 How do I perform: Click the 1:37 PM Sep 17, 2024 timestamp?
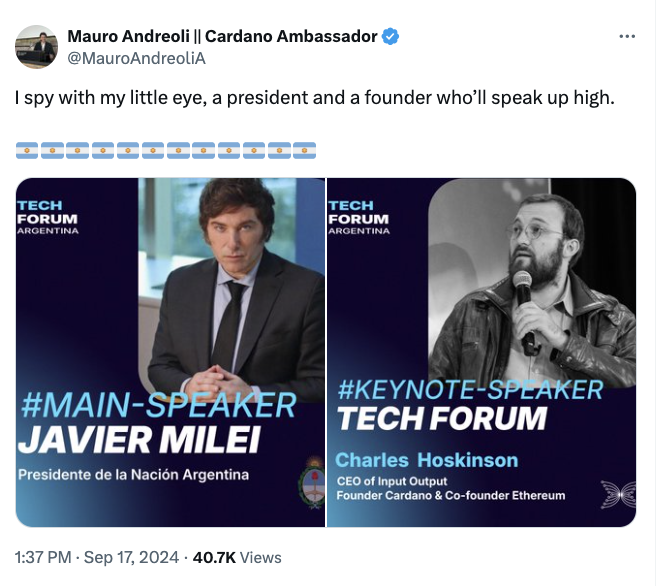click(97, 558)
